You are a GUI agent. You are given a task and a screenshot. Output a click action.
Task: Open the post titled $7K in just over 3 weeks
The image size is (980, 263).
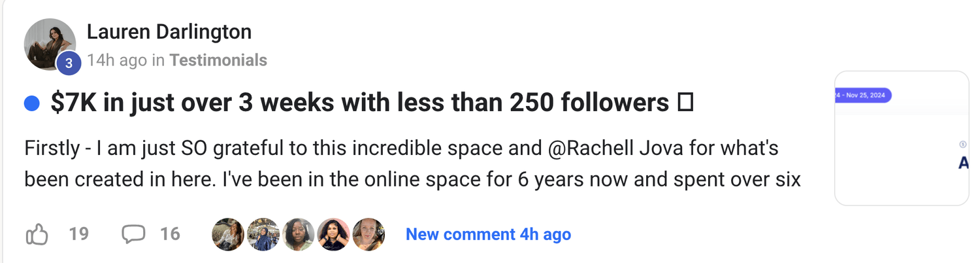(359, 103)
